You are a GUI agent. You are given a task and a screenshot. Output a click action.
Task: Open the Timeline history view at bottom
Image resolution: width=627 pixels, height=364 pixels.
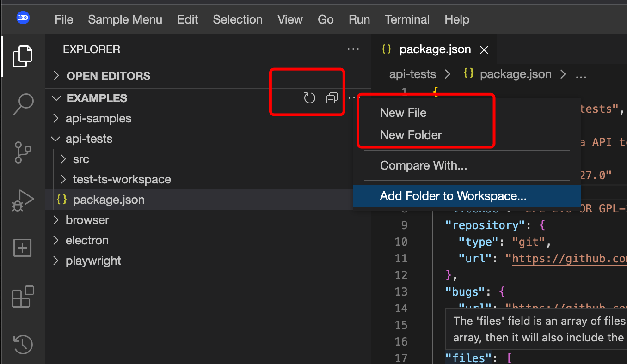(x=22, y=345)
